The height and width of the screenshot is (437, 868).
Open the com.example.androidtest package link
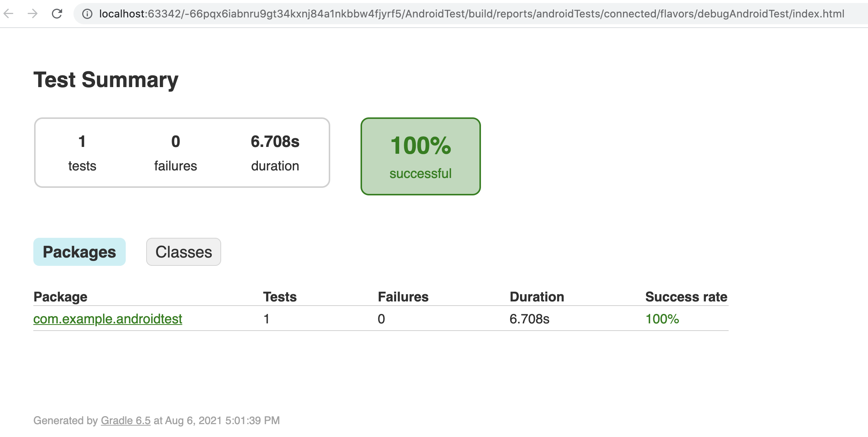tap(108, 319)
